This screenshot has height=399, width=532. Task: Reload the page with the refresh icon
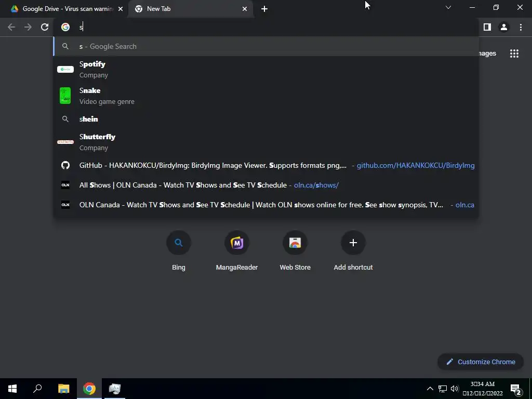[45, 27]
